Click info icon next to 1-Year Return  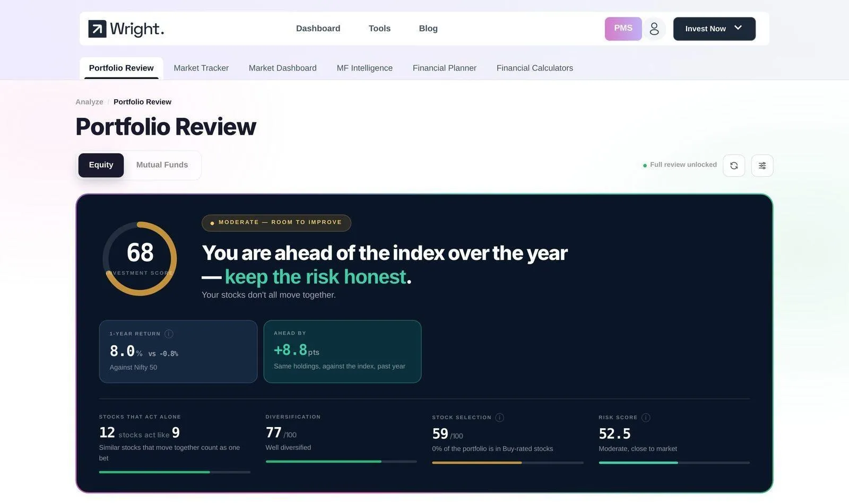tap(169, 334)
